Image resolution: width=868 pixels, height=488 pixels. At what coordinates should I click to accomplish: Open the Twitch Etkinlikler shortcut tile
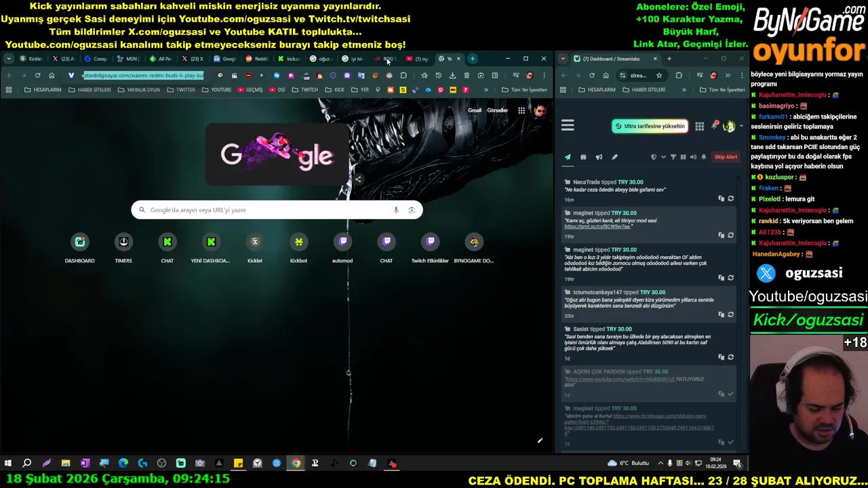click(430, 248)
